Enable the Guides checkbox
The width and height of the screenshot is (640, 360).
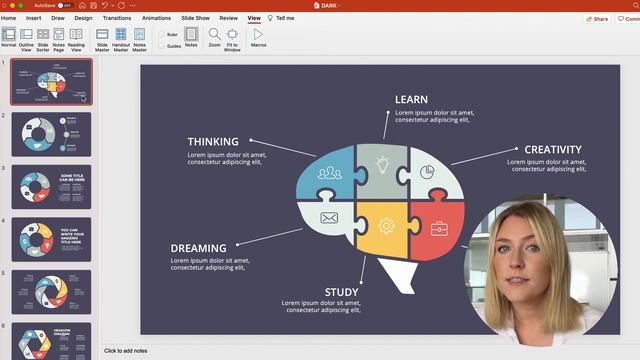point(162,46)
